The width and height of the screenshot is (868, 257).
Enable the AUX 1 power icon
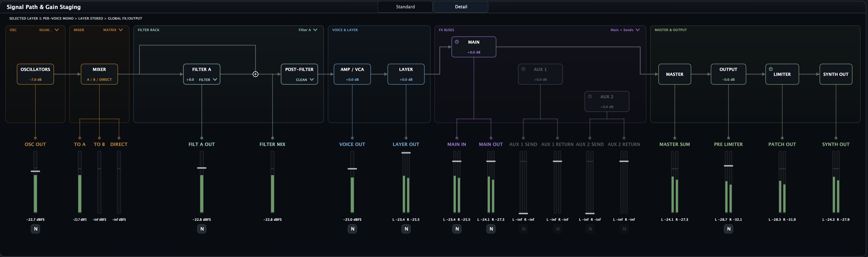pos(523,69)
